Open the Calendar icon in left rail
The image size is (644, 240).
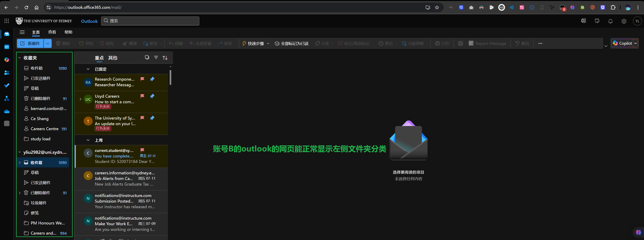[7, 47]
